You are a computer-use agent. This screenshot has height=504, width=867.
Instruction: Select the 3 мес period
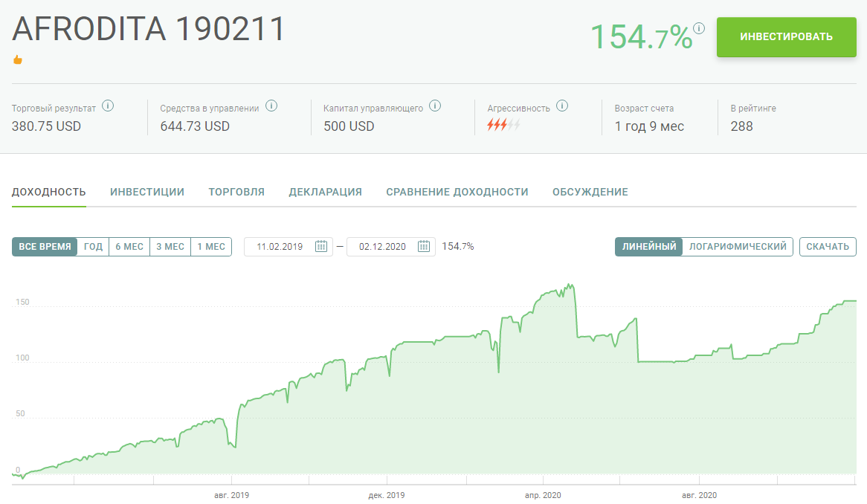170,247
